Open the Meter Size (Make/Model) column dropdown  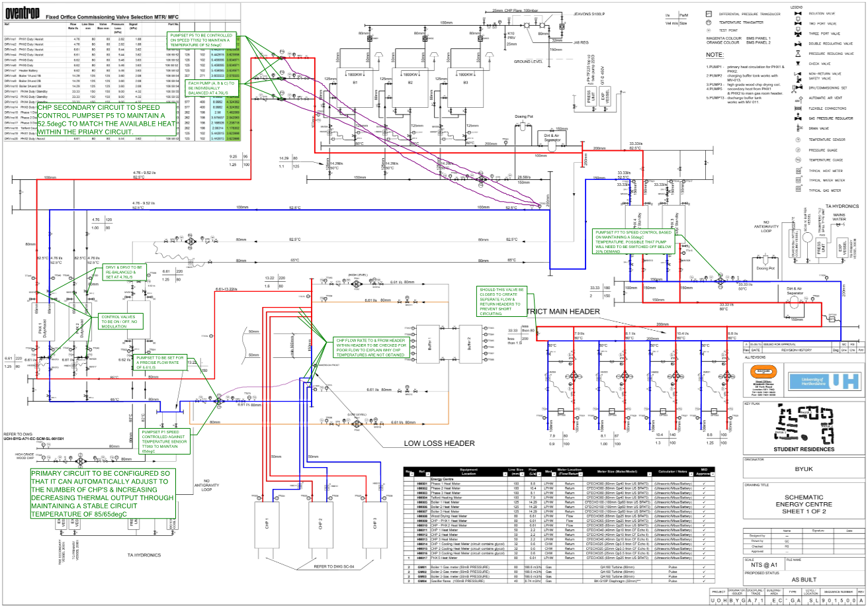(649, 474)
